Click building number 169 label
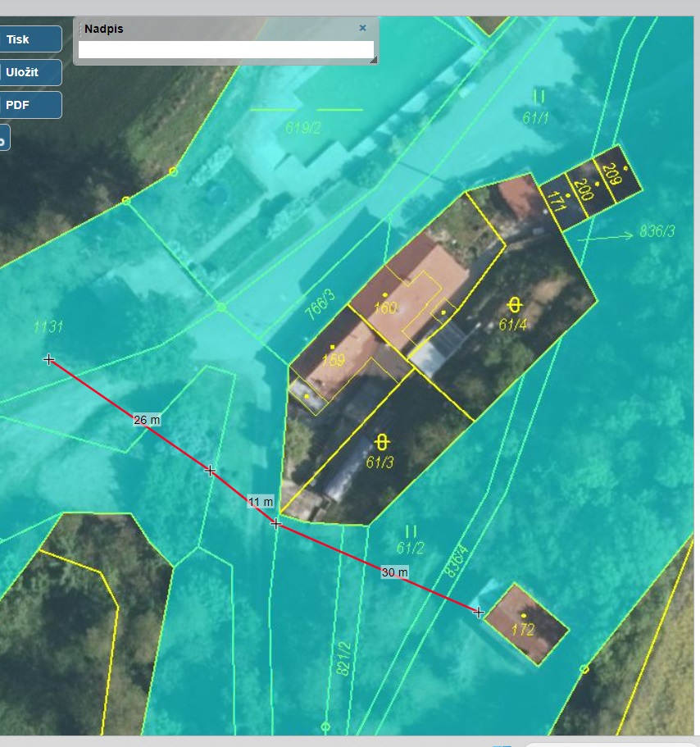700x747 pixels. click(x=334, y=360)
